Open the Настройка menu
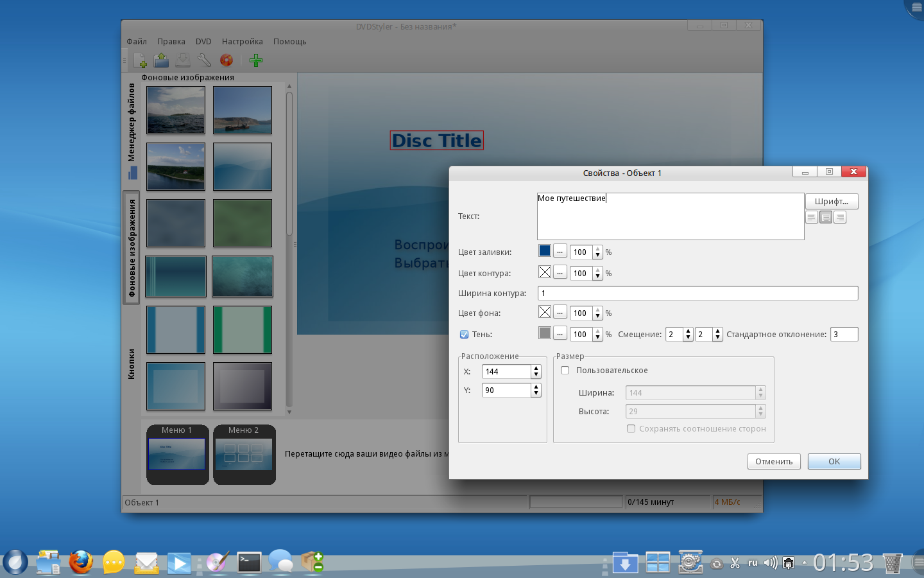924x578 pixels. [x=242, y=42]
